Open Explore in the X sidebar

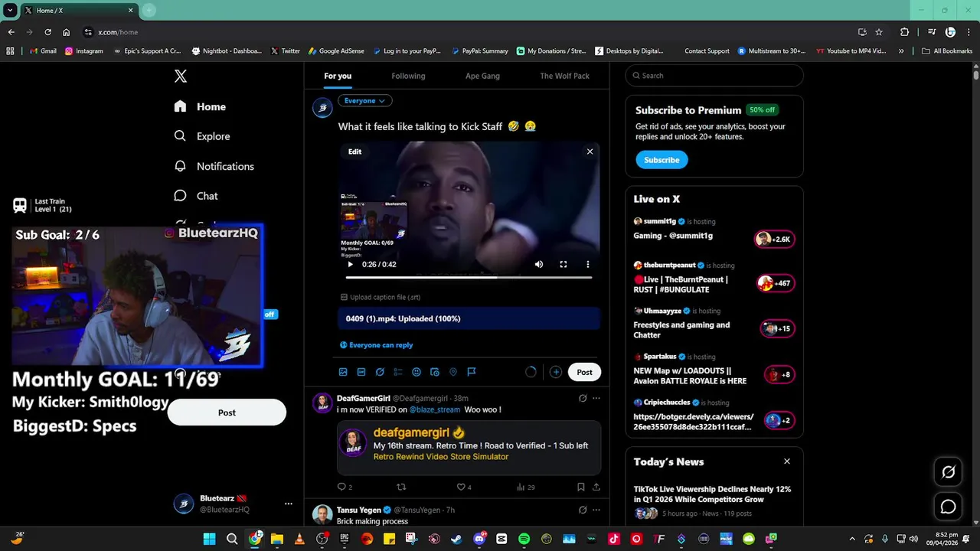(202, 136)
